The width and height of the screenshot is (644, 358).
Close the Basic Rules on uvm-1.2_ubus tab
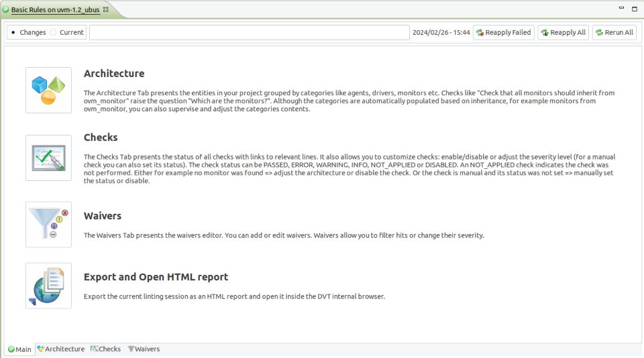pyautogui.click(x=106, y=9)
